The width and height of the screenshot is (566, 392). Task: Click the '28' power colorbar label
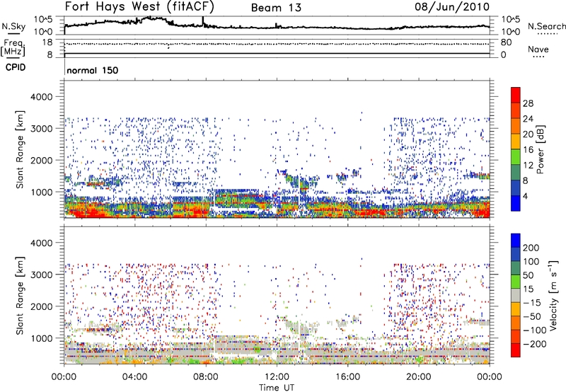[528, 103]
